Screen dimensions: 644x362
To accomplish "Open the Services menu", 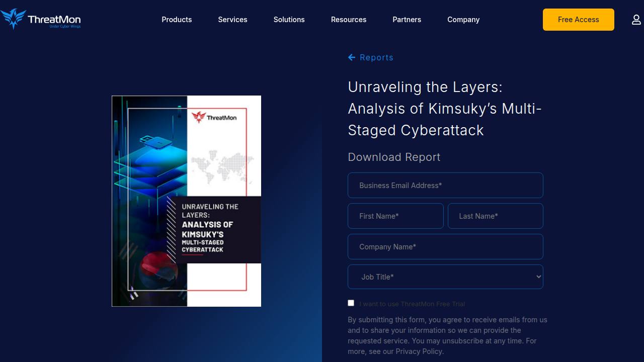I will (x=232, y=20).
